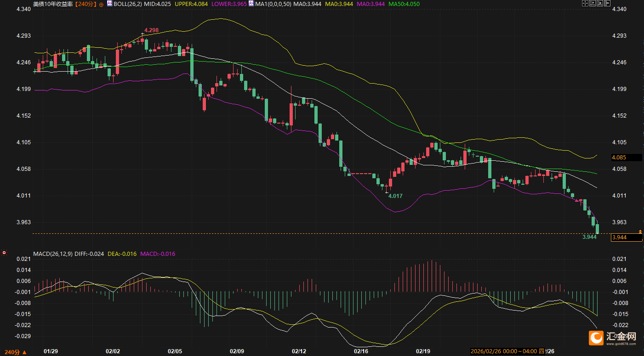Viewport: 644px width, 356px height.
Task: Click the 3.944 current price tag on right axis
Action: (x=626, y=237)
